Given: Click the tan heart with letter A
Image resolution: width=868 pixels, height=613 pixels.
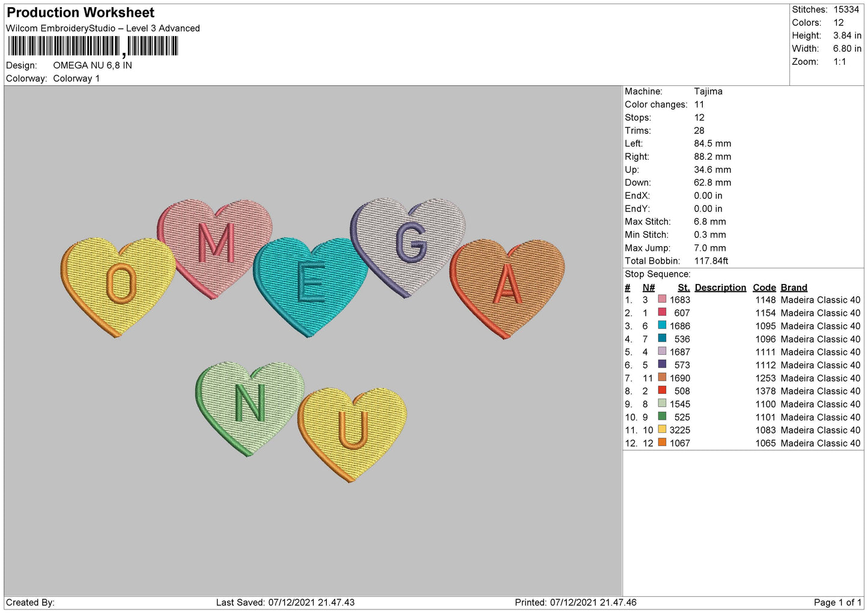Looking at the screenshot, I should click(508, 288).
